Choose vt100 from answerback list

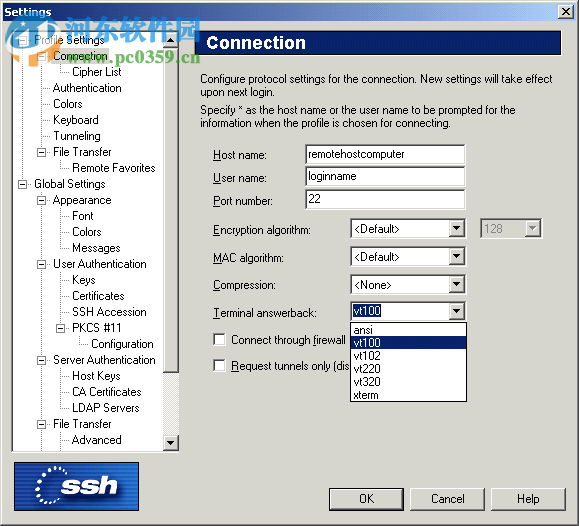(x=408, y=343)
